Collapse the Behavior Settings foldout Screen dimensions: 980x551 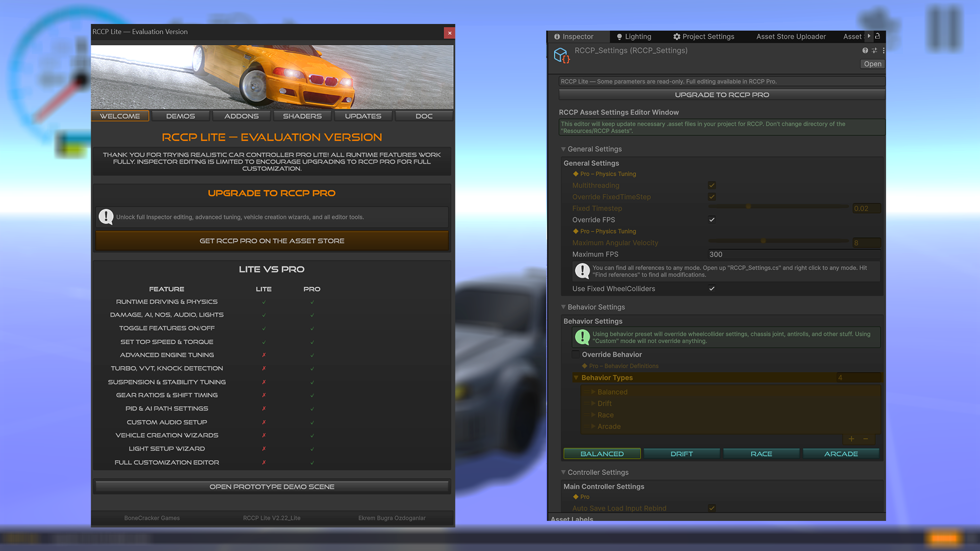[563, 307]
